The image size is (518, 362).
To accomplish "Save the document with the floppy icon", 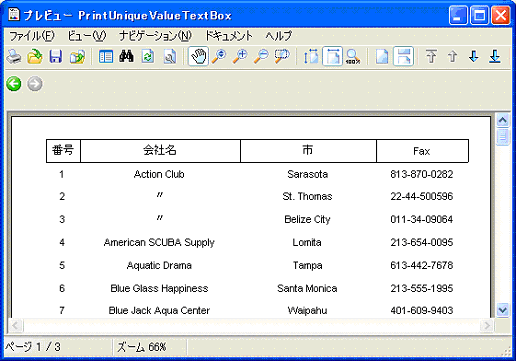I will [56, 56].
